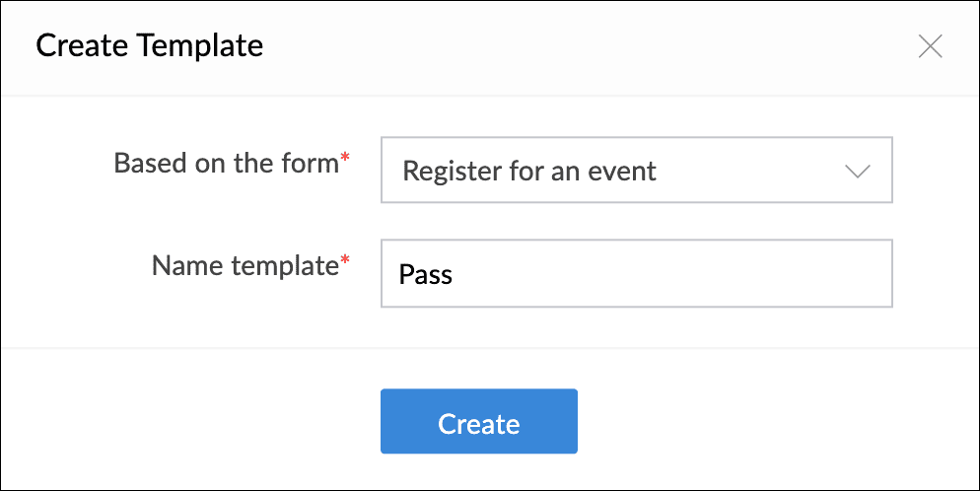
Task: Click blank space below "Based on the form" label
Action: click(x=226, y=214)
